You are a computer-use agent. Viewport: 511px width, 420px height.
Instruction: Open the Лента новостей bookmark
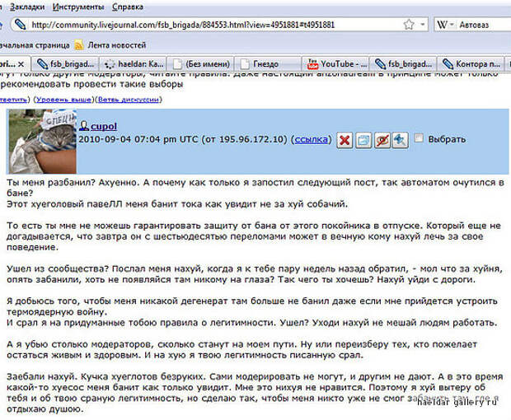coord(116,45)
